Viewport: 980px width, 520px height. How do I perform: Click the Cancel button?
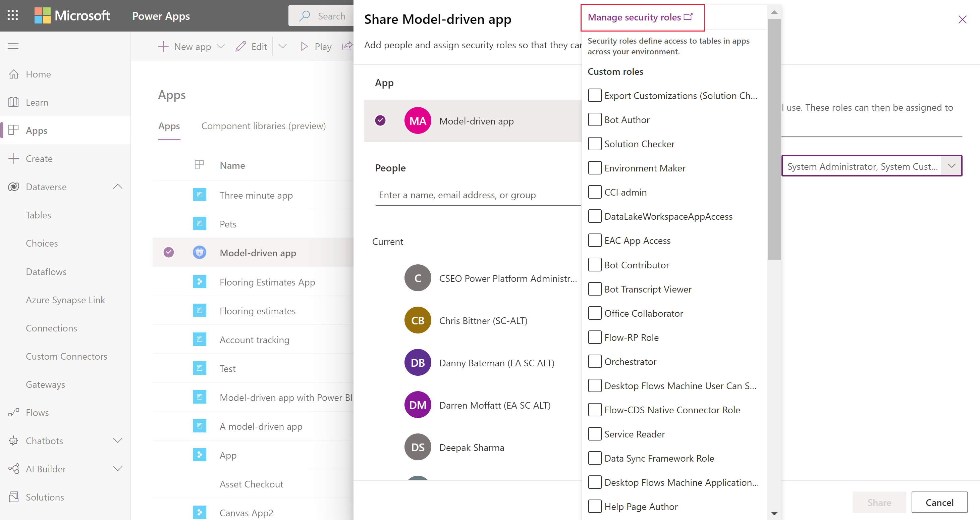[939, 502]
